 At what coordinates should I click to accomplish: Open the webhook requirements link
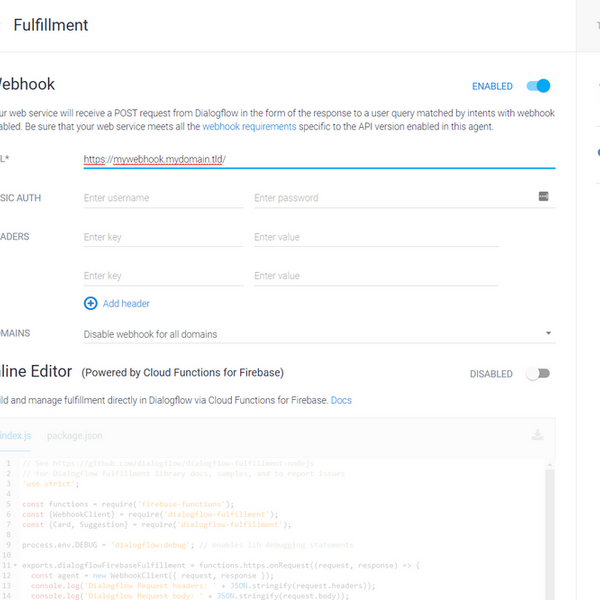(249, 127)
